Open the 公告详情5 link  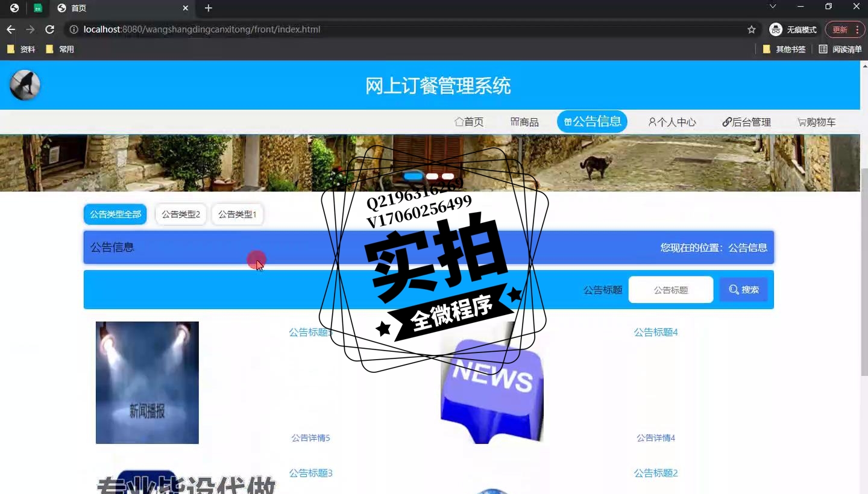pos(311,438)
